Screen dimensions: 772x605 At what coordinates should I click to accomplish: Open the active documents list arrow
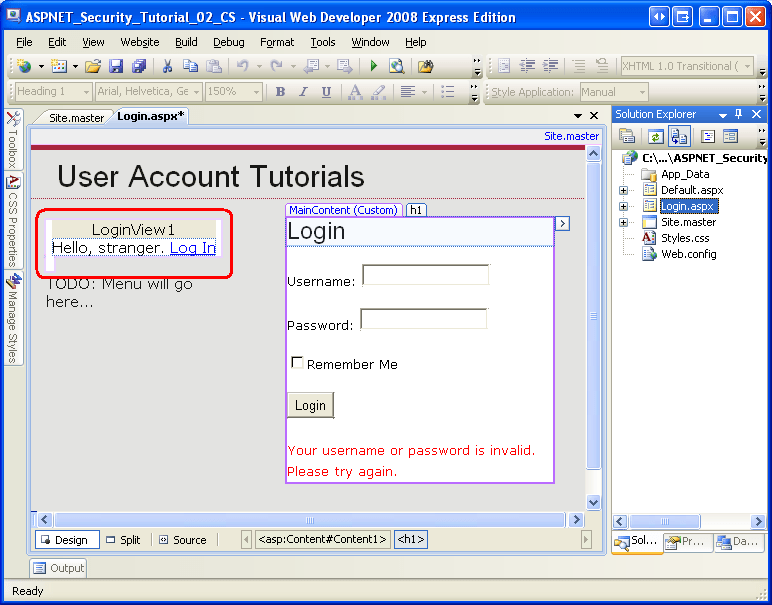point(578,116)
